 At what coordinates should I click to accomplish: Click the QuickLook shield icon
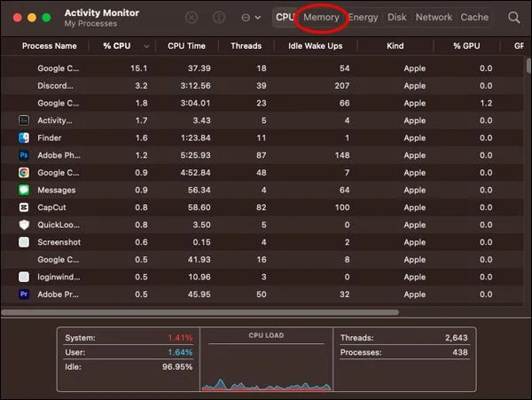[x=24, y=224]
